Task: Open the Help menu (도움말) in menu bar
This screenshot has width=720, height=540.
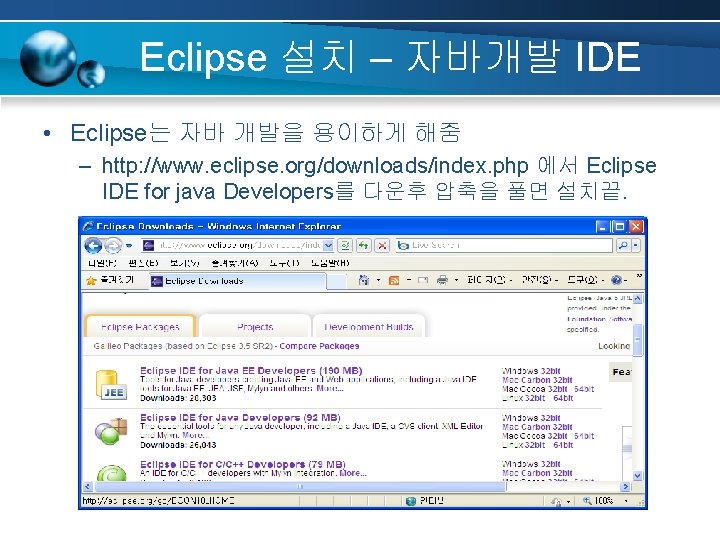Action: [x=330, y=263]
